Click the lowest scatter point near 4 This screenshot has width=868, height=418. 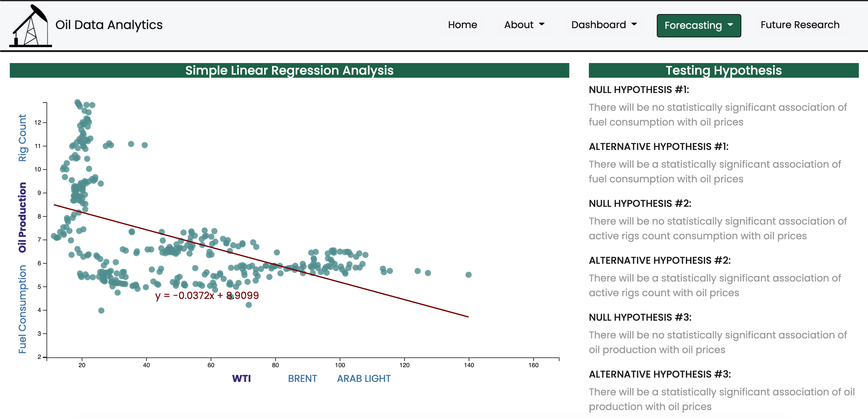(101, 310)
